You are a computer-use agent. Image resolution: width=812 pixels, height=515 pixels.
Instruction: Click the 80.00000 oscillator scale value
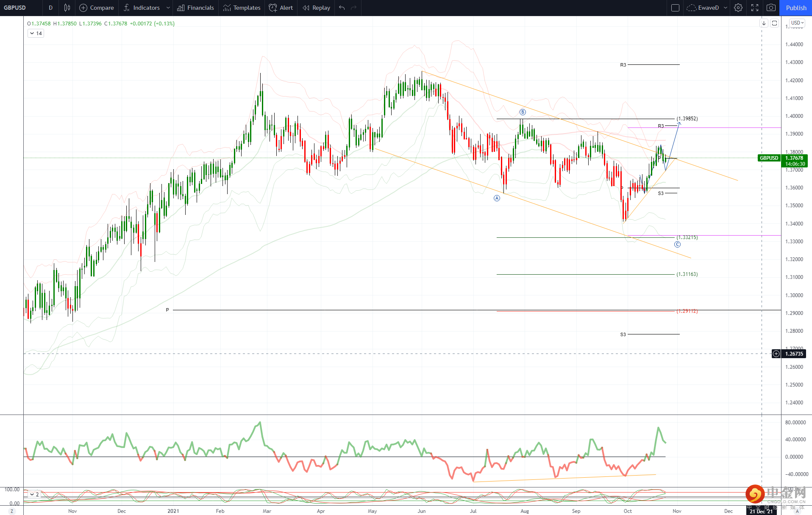(795, 423)
